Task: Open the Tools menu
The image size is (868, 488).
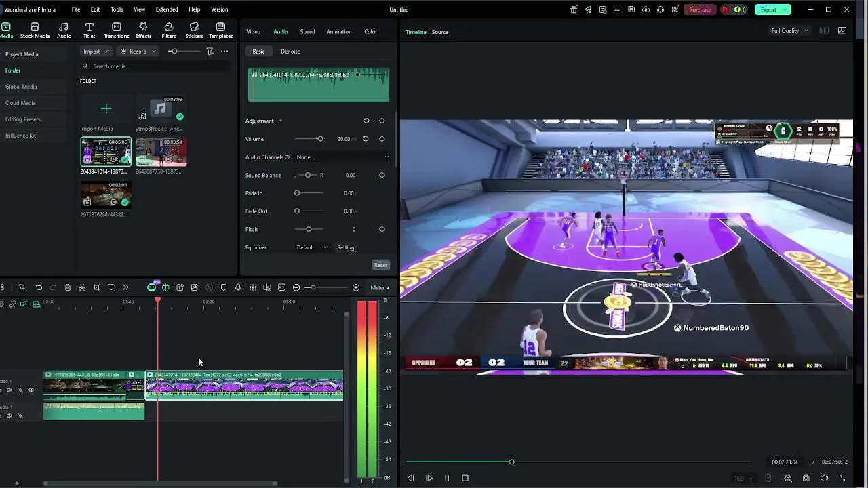Action: 117,9
